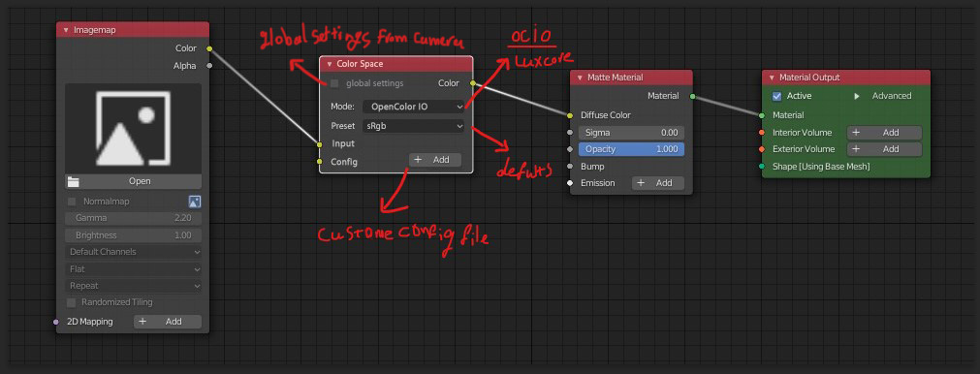980x374 pixels.
Task: Enable the Normalmap checkbox
Action: click(x=72, y=202)
